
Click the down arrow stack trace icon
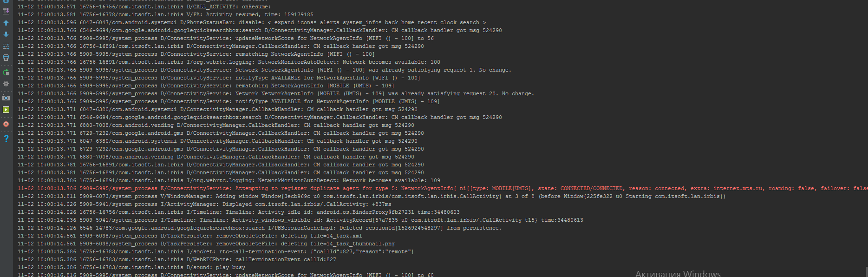coord(6,34)
